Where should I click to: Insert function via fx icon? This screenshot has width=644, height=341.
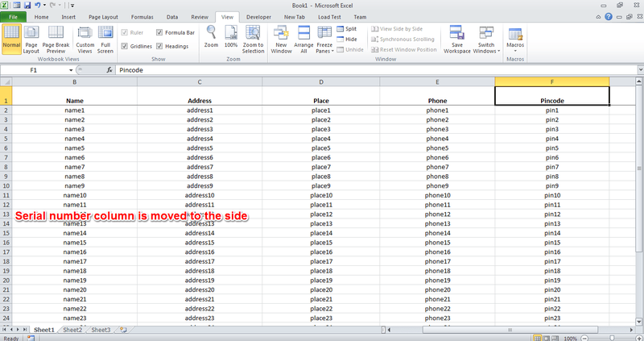point(109,70)
